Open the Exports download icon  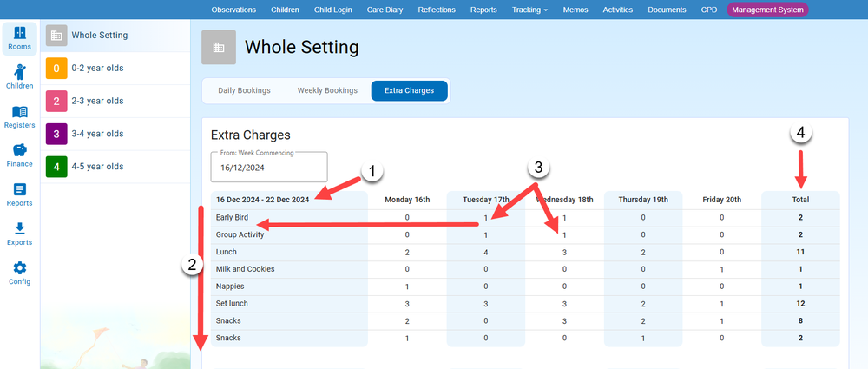click(x=20, y=229)
